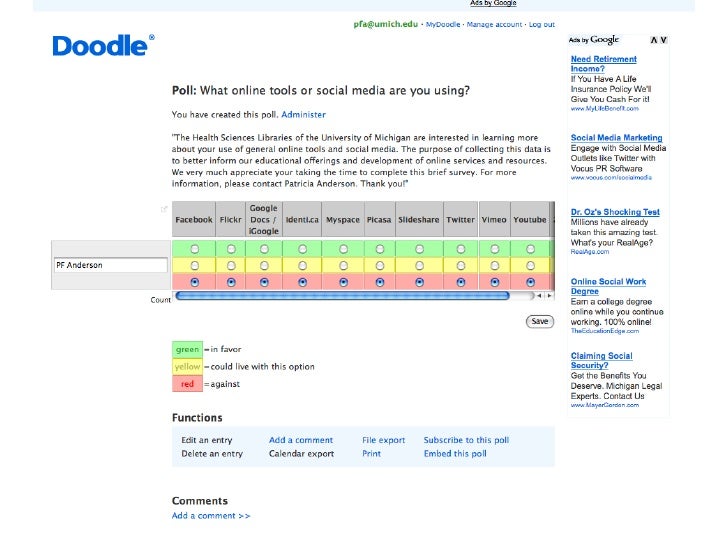Select red 'against' for Flickr
Screen dimensions: 728x546
231,282
